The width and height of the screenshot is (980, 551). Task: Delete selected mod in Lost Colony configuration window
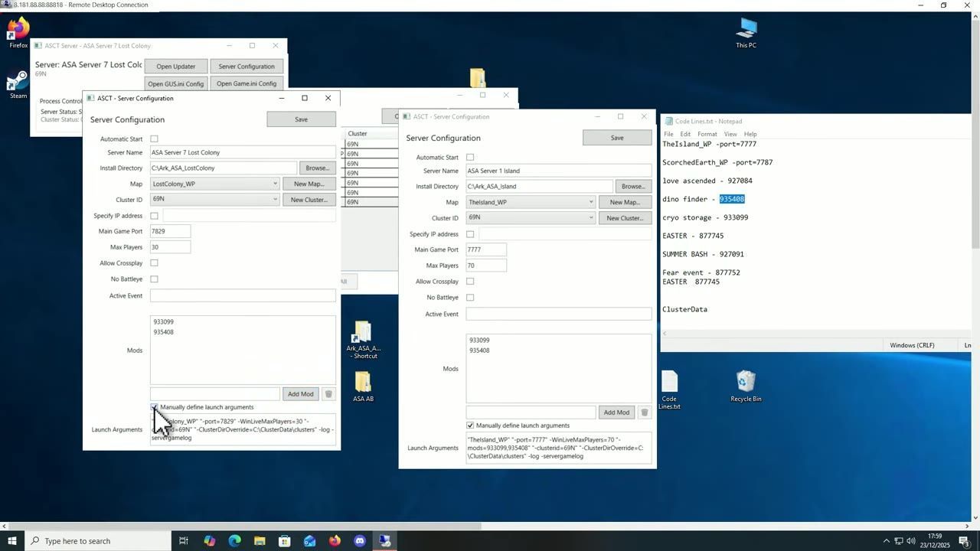(x=328, y=394)
